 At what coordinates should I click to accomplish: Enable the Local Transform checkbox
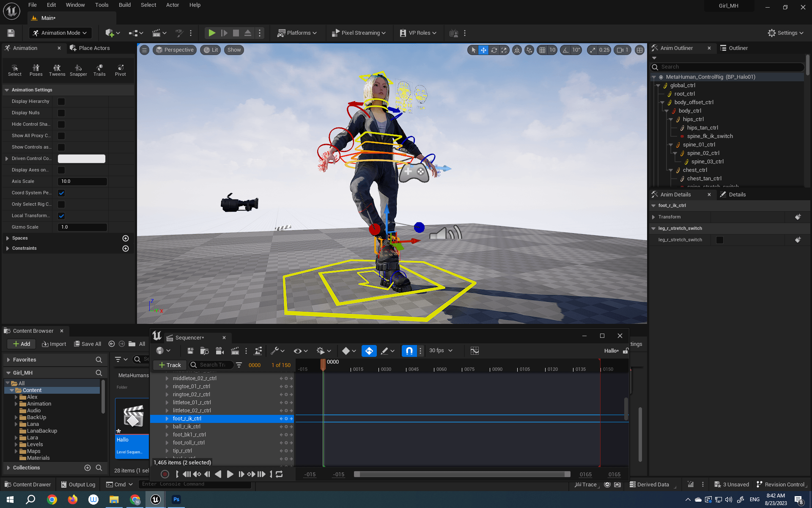(x=62, y=215)
